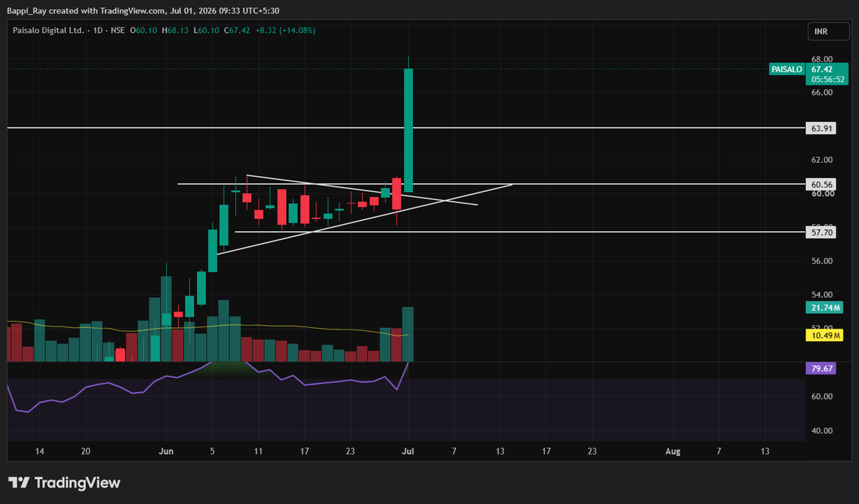Select the 60.56 horizontal line label
The height and width of the screenshot is (504, 859).
coord(820,184)
